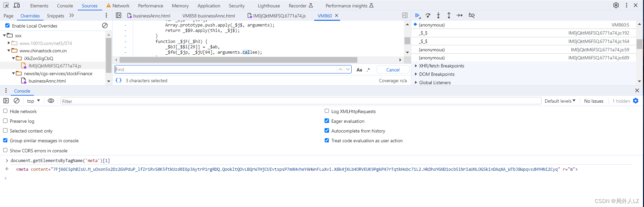Open VM858 businessAnnc.html file tab
The height and width of the screenshot is (207, 644).
click(209, 16)
